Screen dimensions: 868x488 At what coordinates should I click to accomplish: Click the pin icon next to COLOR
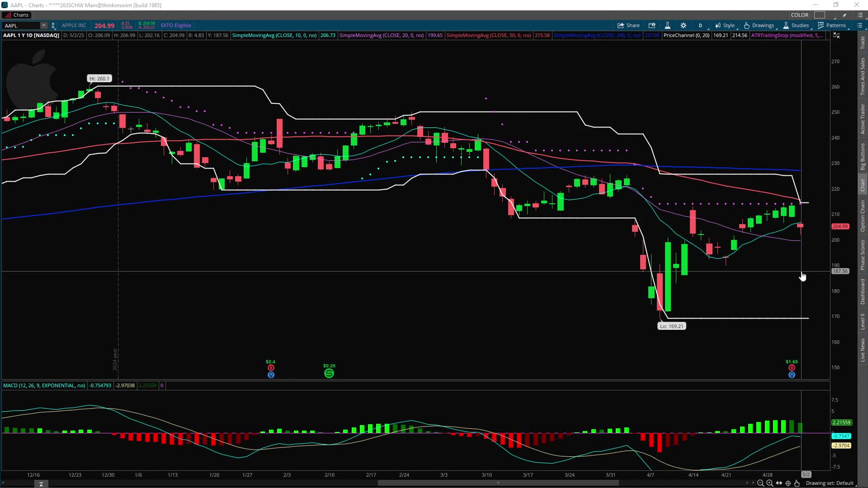pyautogui.click(x=844, y=15)
